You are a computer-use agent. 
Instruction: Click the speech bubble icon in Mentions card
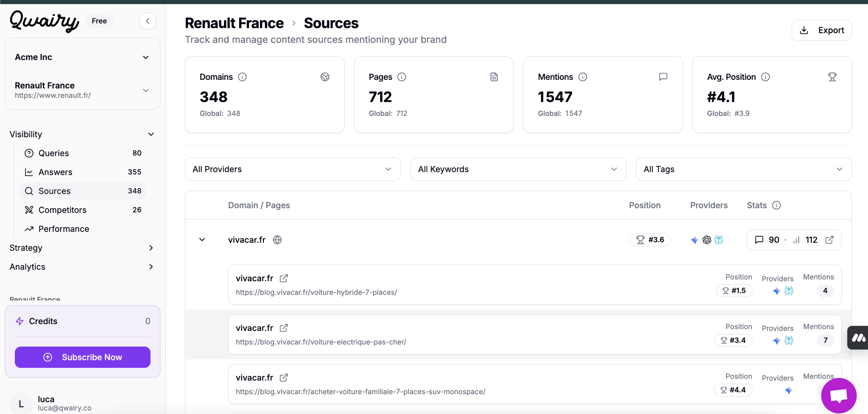(663, 77)
